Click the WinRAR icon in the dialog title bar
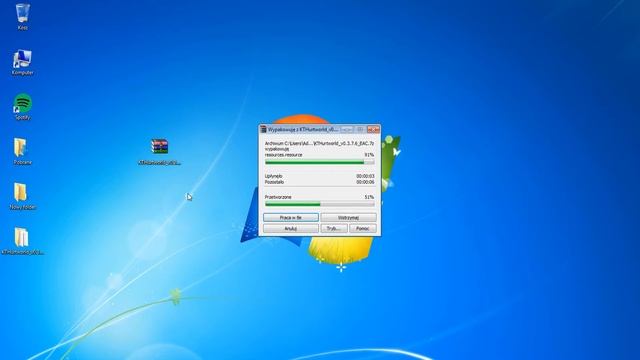Screen dimensions: 640x360 pos(263,129)
